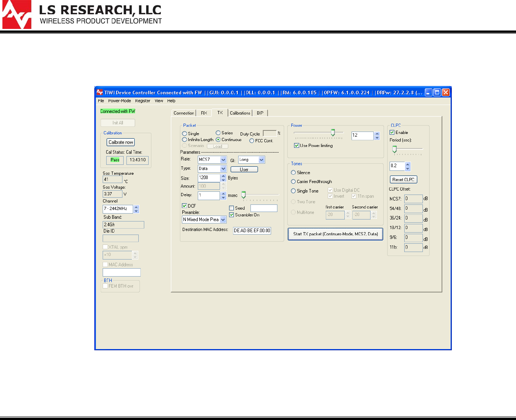Click the Size field showing 1200

[209, 178]
